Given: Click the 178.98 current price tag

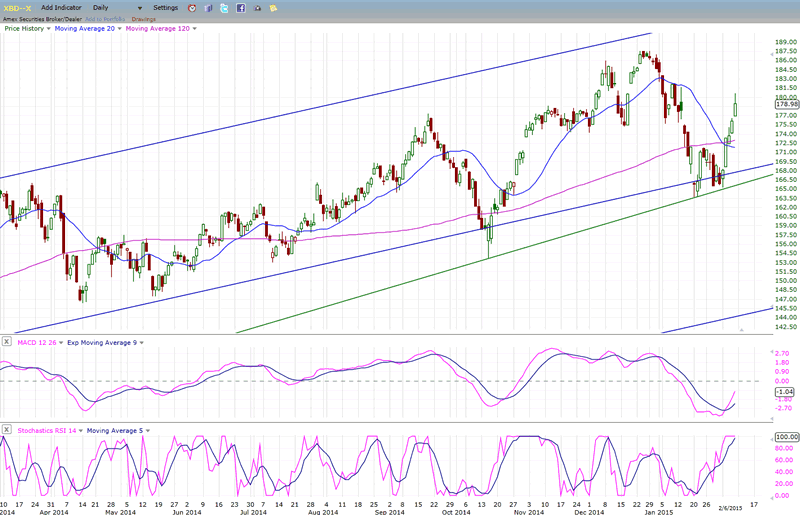Looking at the screenshot, I should [787, 104].
